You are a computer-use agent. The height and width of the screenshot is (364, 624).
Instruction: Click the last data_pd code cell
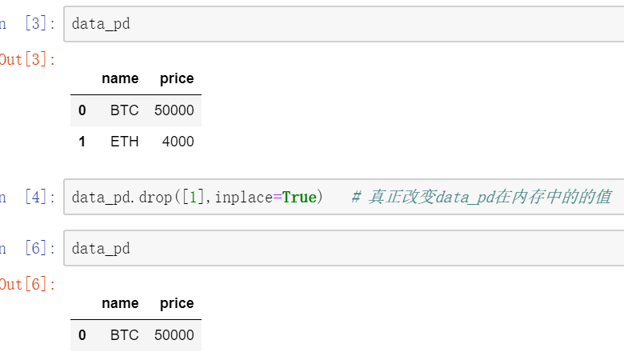(x=344, y=249)
